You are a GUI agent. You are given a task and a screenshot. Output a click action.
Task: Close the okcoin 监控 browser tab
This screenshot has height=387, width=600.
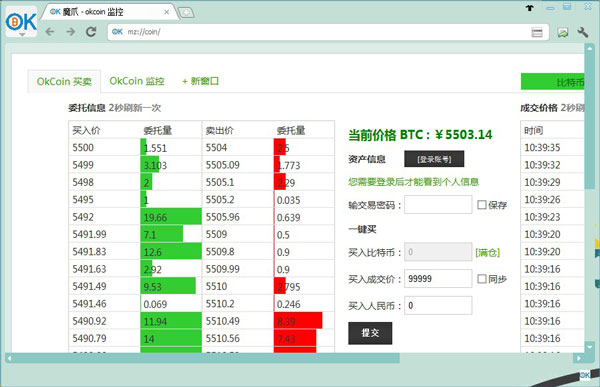(x=166, y=12)
